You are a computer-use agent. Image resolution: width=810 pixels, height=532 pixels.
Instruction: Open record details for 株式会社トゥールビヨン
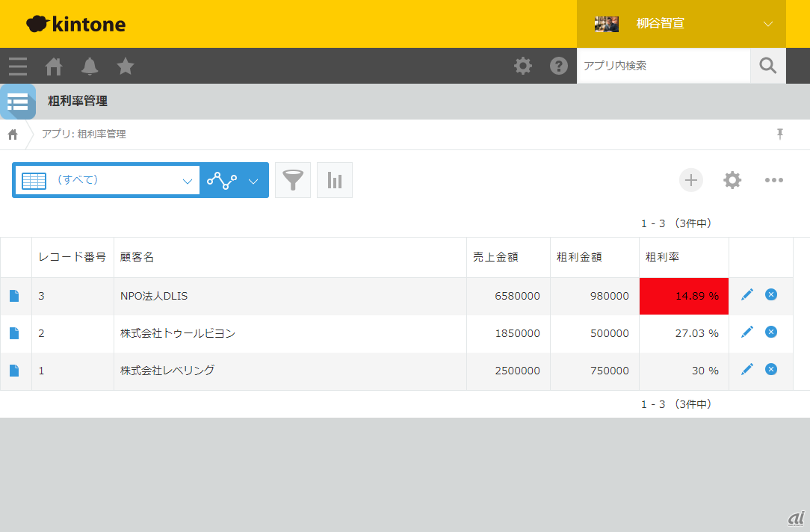click(14, 333)
